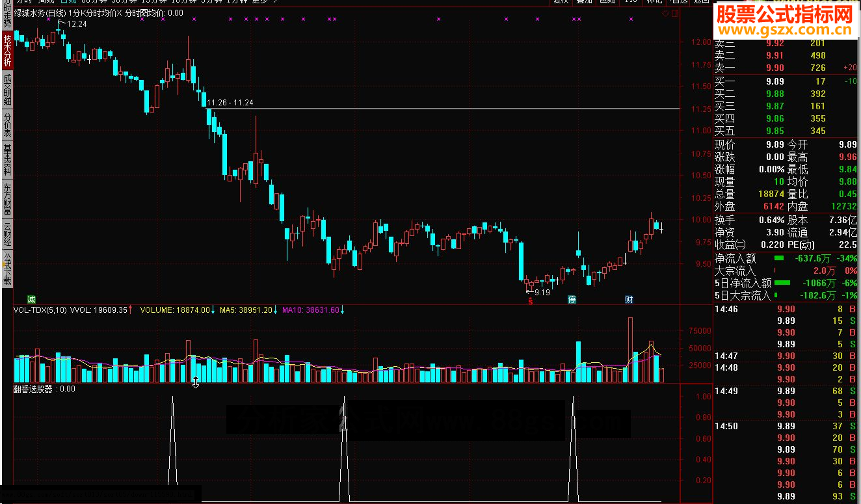Click the 买一 9.89 order row

coord(786,81)
